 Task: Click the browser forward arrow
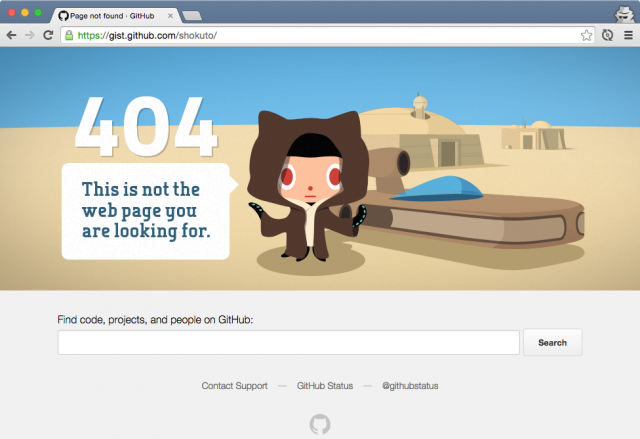click(x=29, y=35)
